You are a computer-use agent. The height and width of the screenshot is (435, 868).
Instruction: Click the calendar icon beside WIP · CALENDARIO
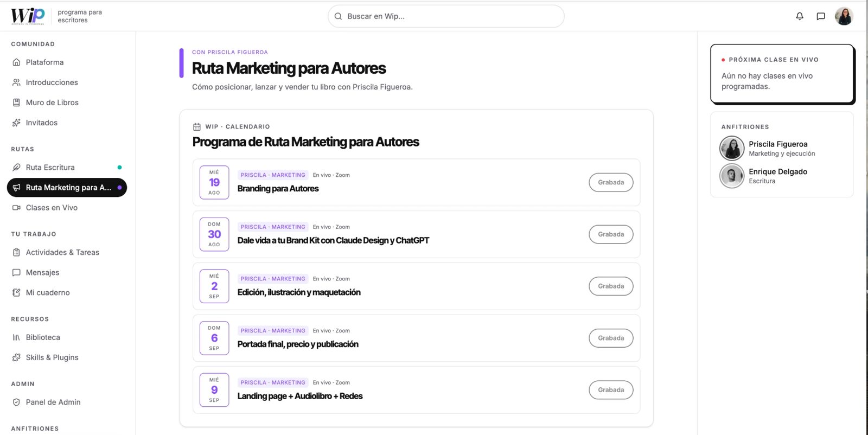(x=197, y=127)
